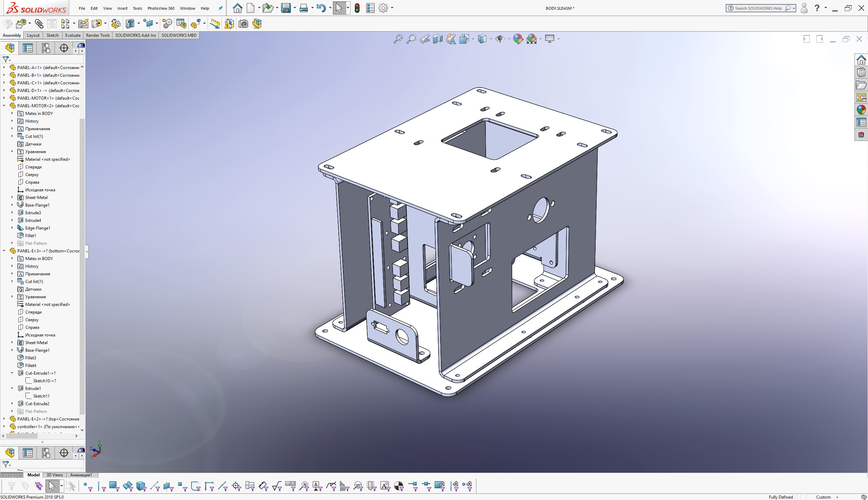The width and height of the screenshot is (868, 500).
Task: Collapse the PANEL-E<3> component node
Action: click(4, 251)
